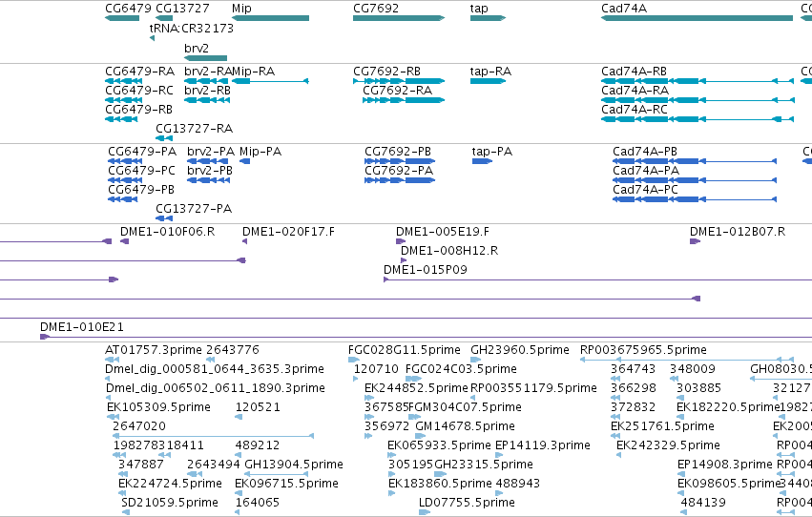Select the Mip-RA transcript
Screen dimensions: 812x517
coord(270,81)
